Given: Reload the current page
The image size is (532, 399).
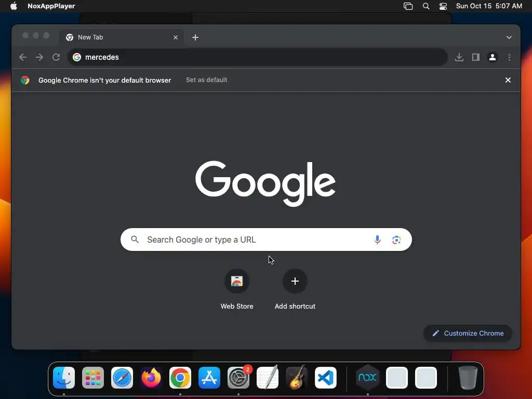Looking at the screenshot, I should tap(56, 57).
